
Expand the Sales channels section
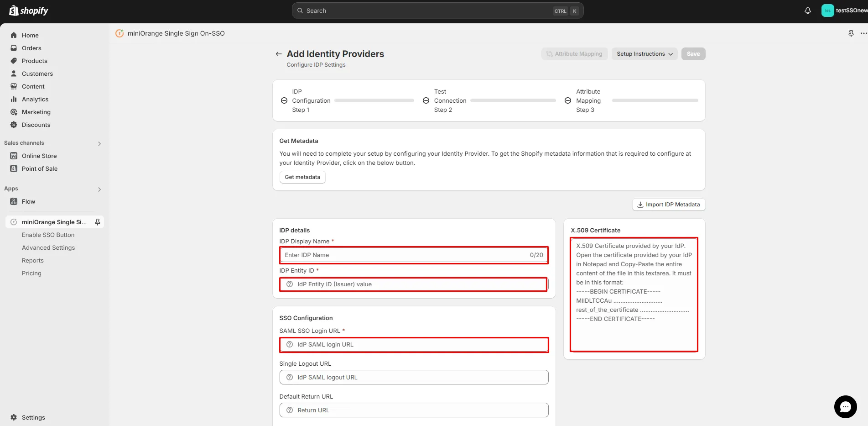99,143
